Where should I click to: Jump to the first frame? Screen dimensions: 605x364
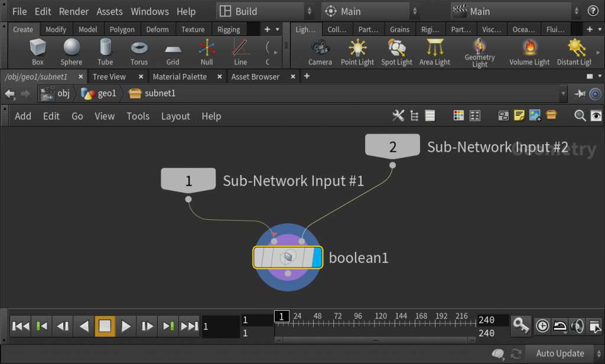pyautogui.click(x=21, y=326)
